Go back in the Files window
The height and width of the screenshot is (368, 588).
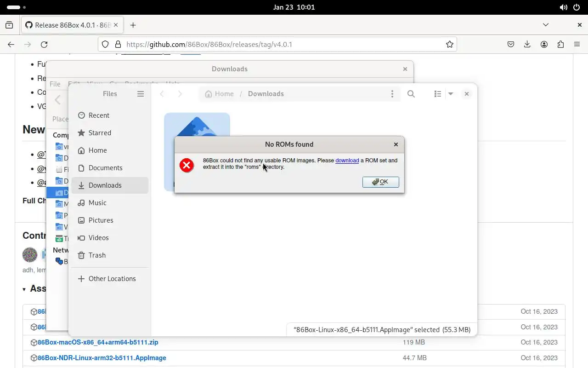tap(162, 94)
